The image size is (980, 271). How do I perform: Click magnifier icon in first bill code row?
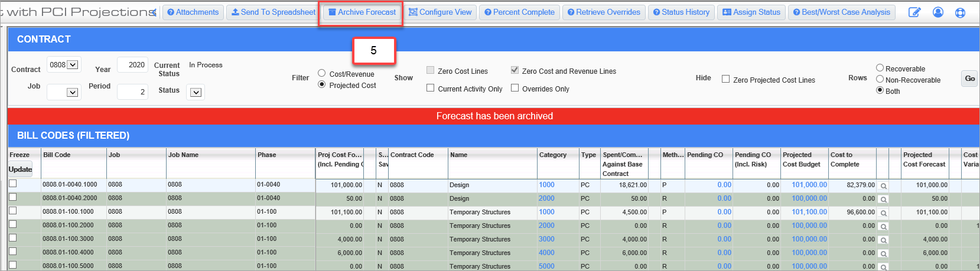(883, 186)
